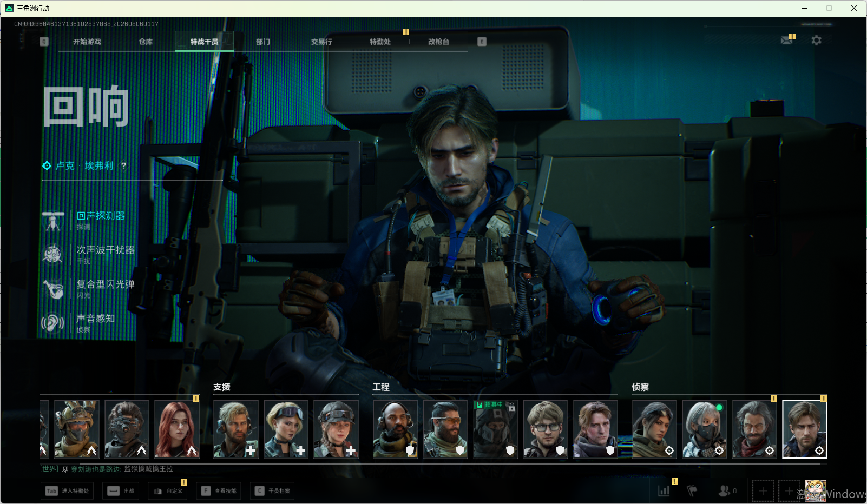Open the 干员档案 button
Screen dimensions: 867x504
coord(272,491)
